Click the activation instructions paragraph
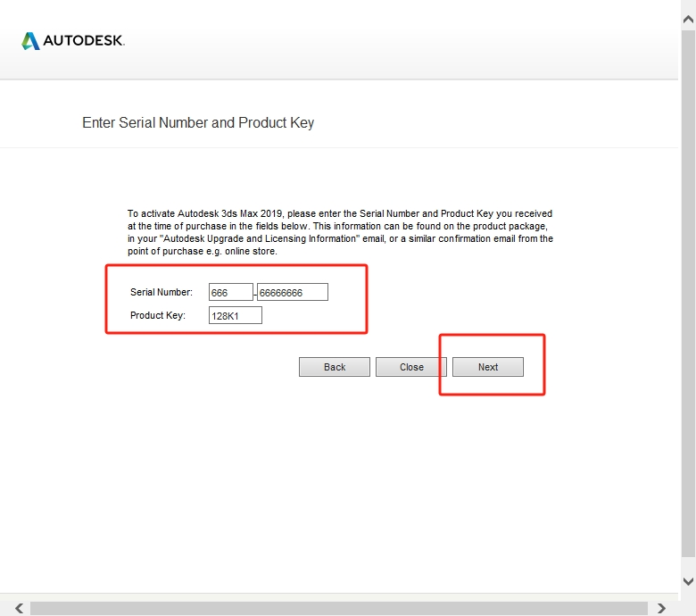 click(x=340, y=233)
